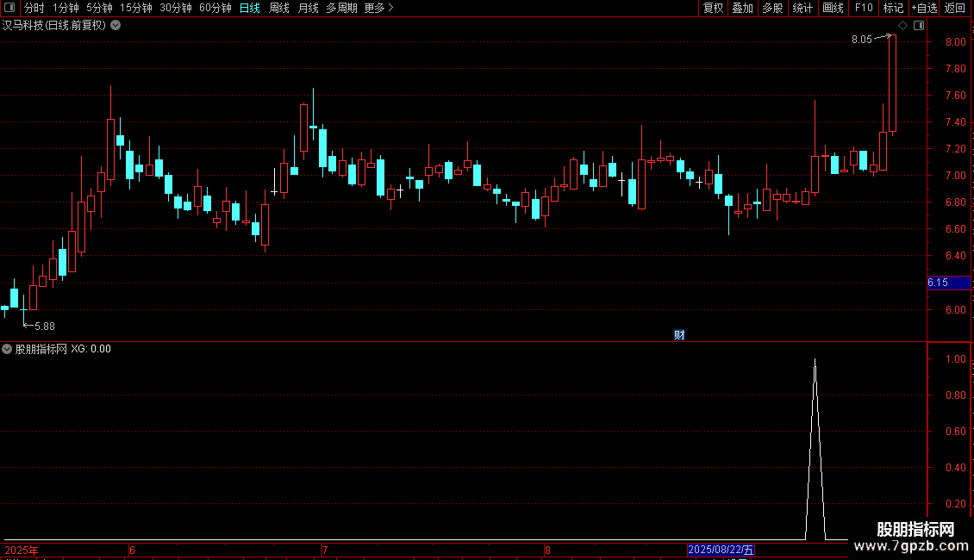Select the 15分钟 period
The image size is (974, 560).
[x=136, y=8]
